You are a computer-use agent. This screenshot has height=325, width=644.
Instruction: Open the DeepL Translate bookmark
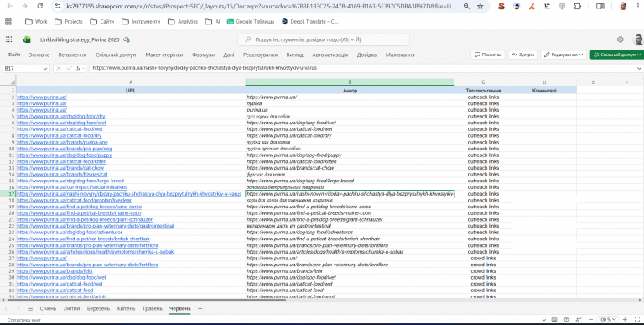pos(310,21)
